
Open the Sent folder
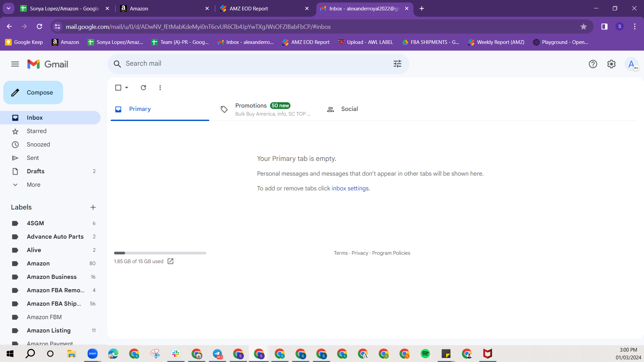50,158
